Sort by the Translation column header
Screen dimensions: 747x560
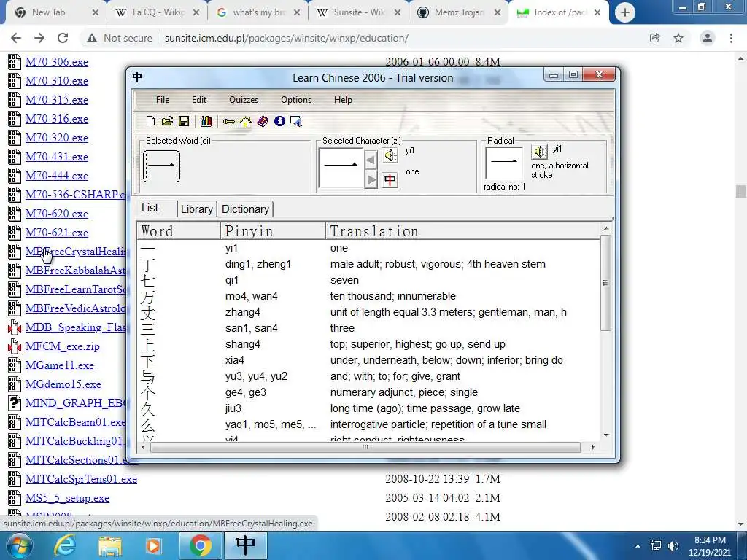(462, 231)
